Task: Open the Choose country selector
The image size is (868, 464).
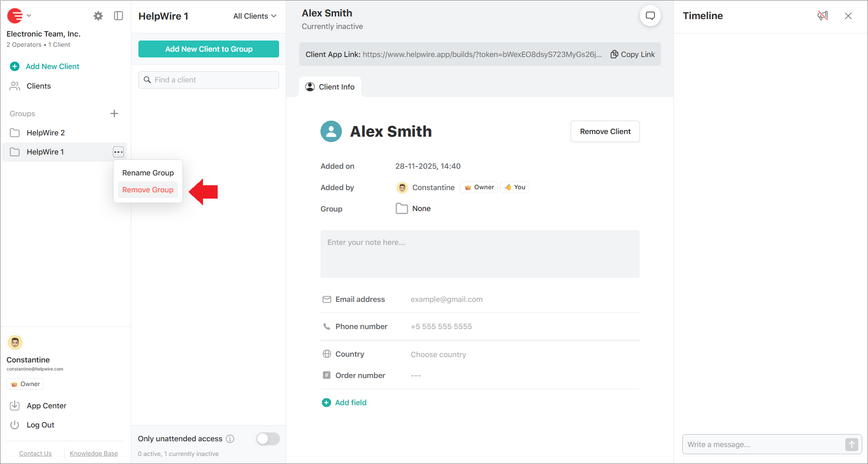Action: [438, 354]
